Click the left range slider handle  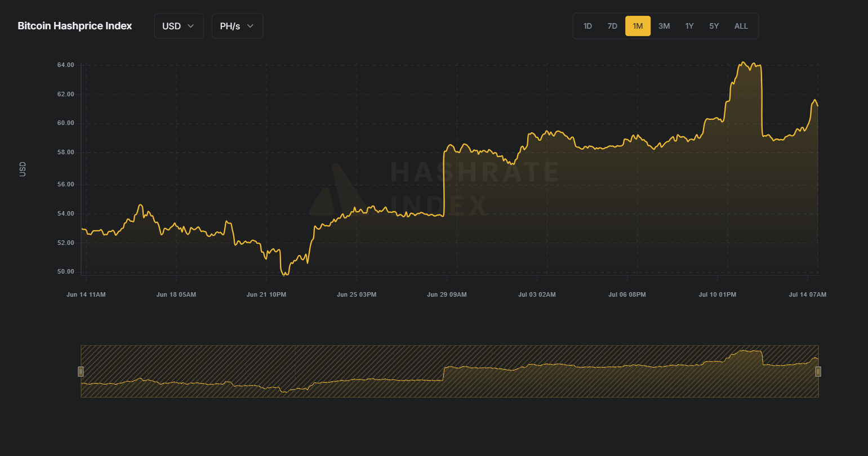(x=81, y=372)
